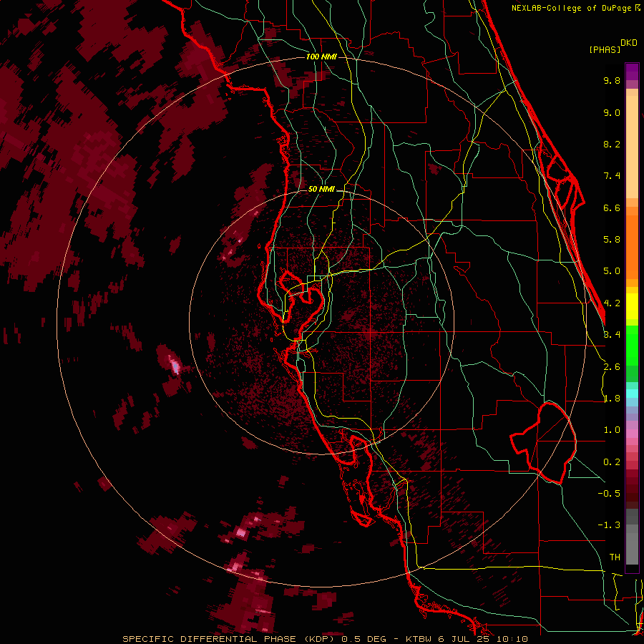
Task: Click the 1.8 value on the color scale
Action: coord(612,399)
